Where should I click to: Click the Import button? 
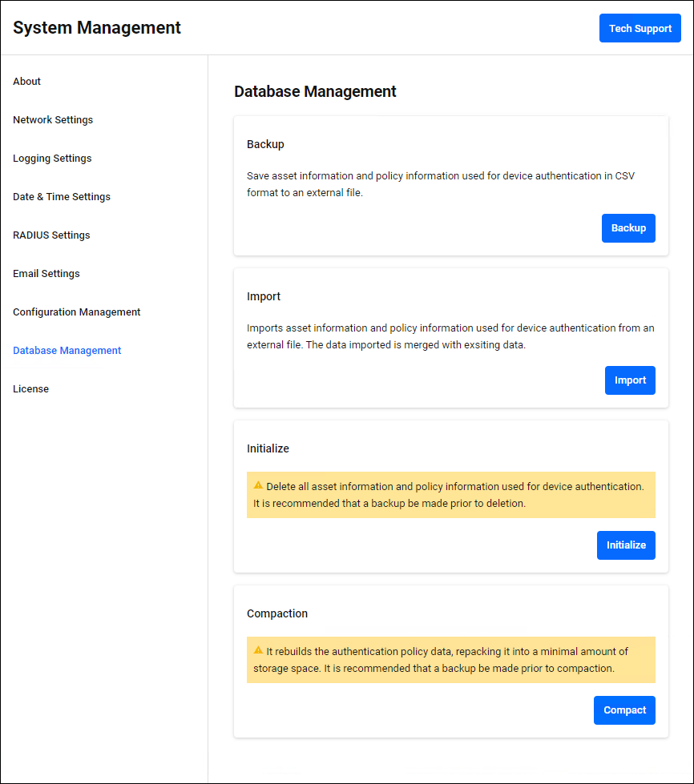630,380
